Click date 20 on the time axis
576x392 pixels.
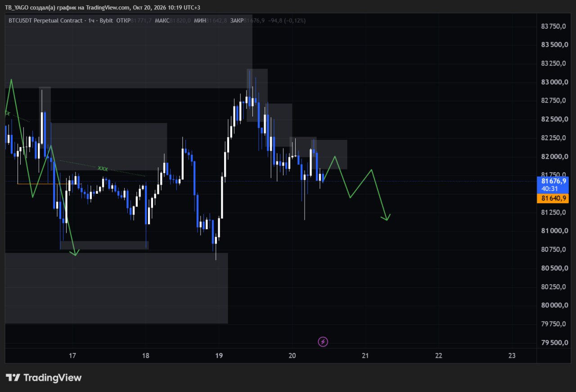click(292, 356)
